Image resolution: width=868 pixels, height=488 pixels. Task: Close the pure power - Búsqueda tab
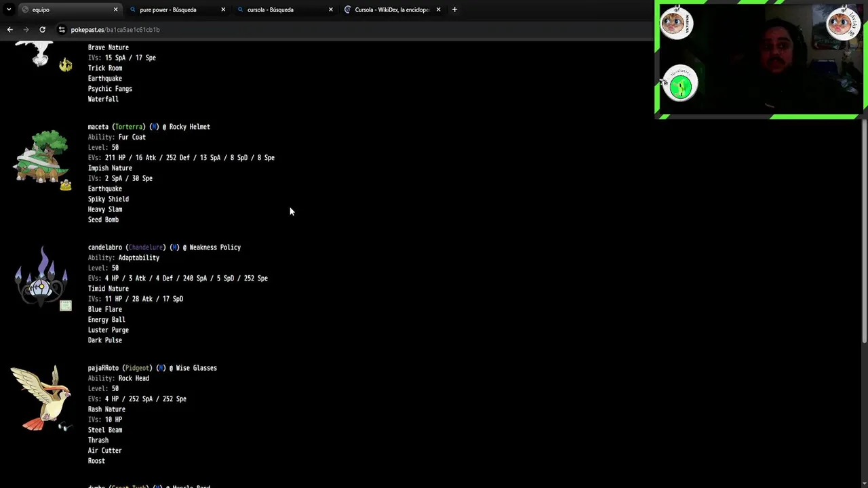pyautogui.click(x=223, y=9)
